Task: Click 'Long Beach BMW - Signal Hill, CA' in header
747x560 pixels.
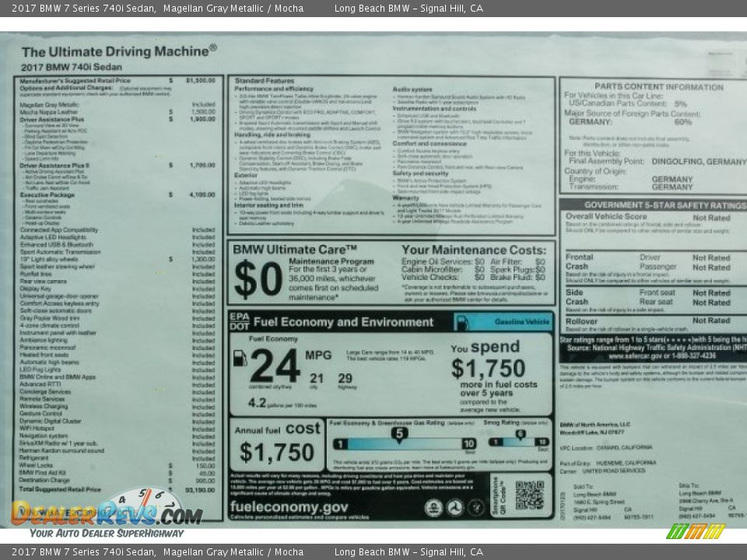Action: click(x=409, y=8)
